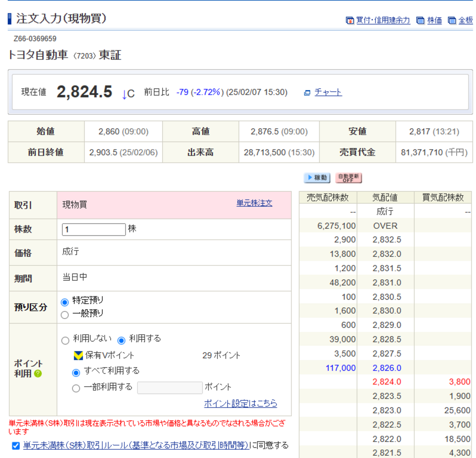The width and height of the screenshot is (476, 458).
Task: Click the popup icon beside チャート
Action: click(307, 93)
